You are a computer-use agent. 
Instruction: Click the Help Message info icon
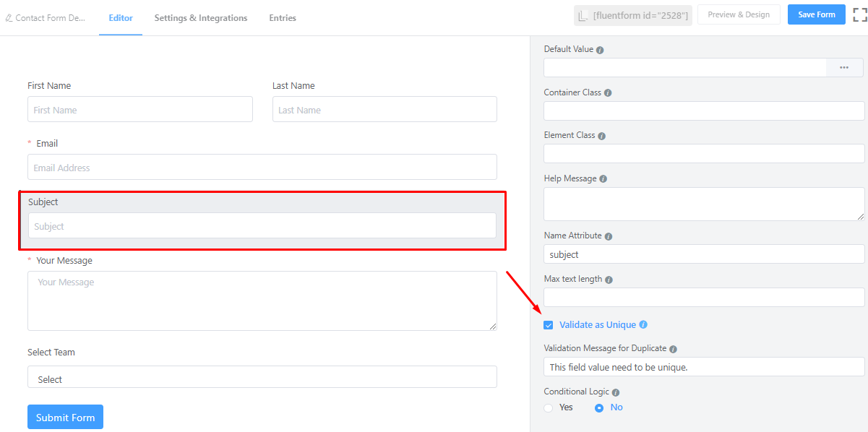pyautogui.click(x=603, y=179)
